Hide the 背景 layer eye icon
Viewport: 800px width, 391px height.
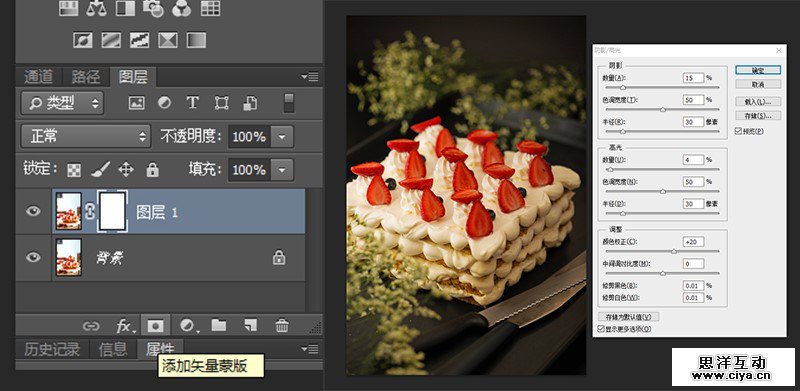coord(33,257)
